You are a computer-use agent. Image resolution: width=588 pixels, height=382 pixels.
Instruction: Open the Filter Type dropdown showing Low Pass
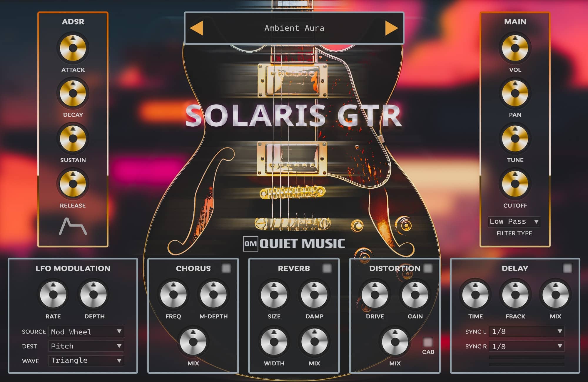pos(514,222)
